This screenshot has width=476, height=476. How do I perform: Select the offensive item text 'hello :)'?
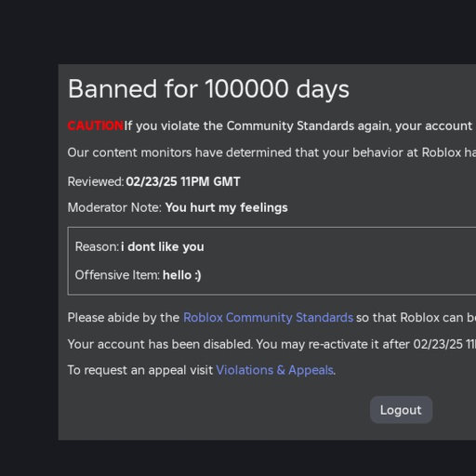(x=182, y=275)
